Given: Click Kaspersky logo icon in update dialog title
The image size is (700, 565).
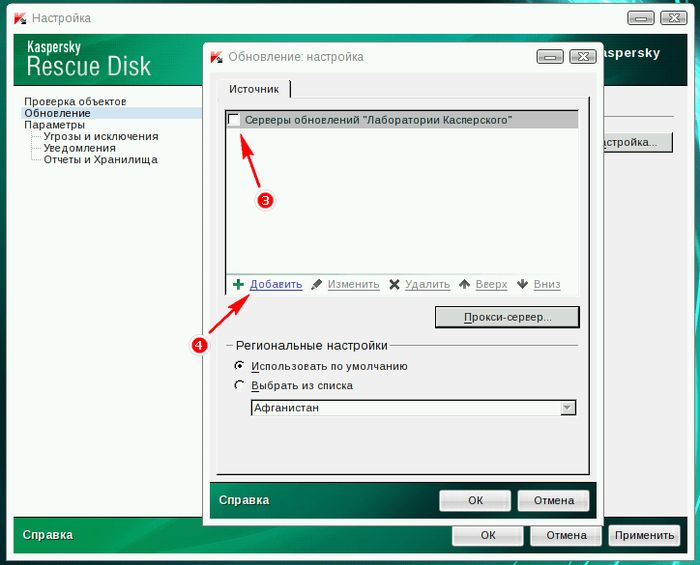Looking at the screenshot, I should click(x=217, y=57).
